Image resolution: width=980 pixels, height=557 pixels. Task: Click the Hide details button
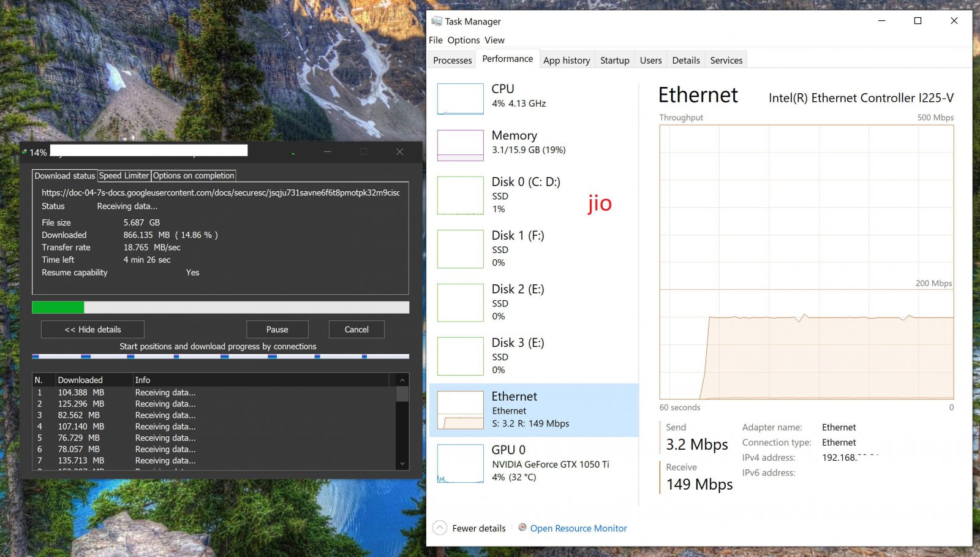click(92, 329)
